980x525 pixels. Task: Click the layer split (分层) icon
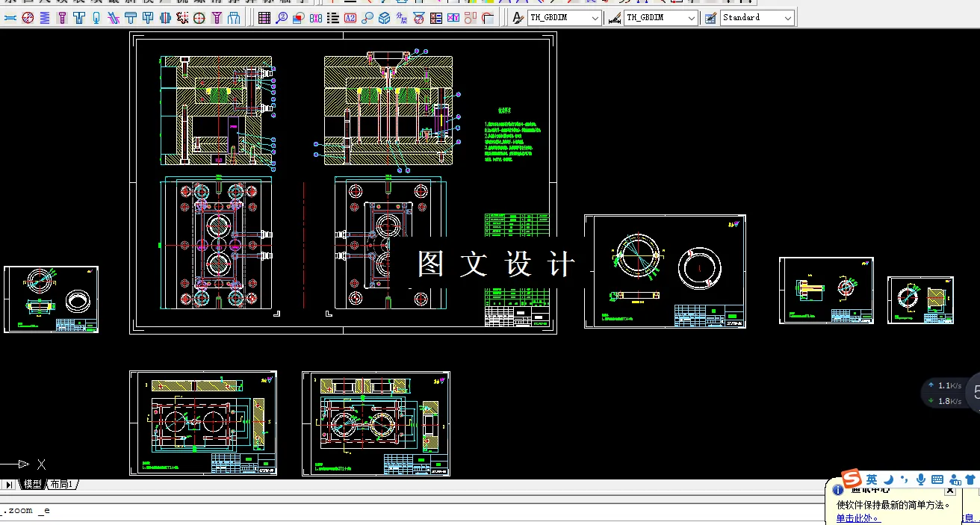click(x=401, y=17)
